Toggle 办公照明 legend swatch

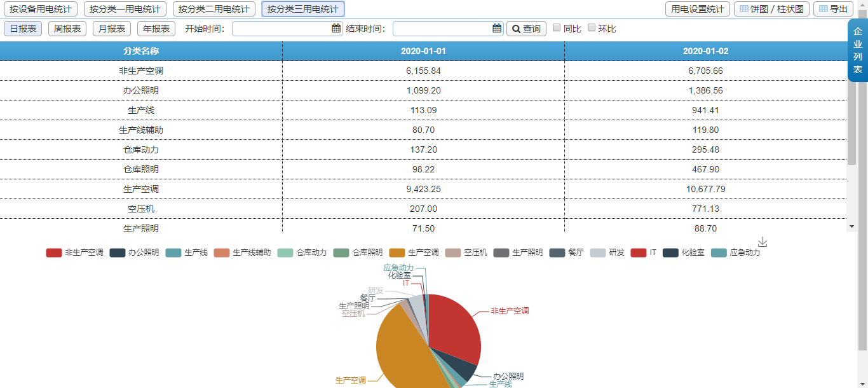(118, 253)
